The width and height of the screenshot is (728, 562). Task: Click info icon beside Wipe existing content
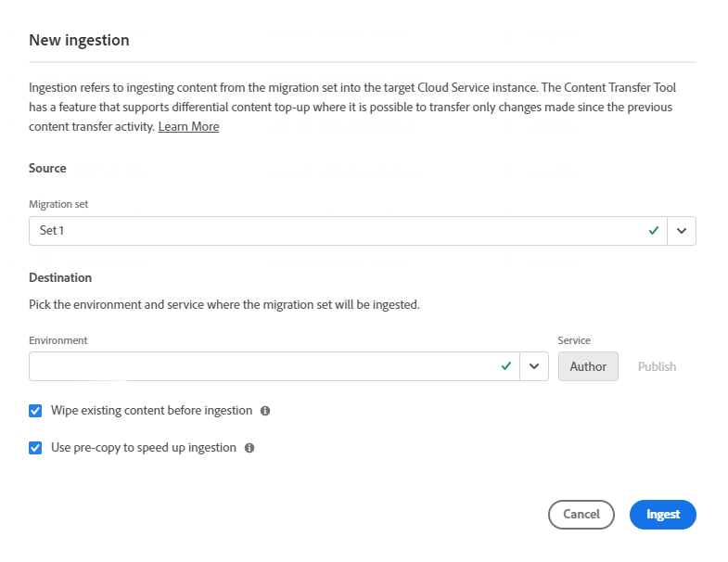[x=265, y=411]
